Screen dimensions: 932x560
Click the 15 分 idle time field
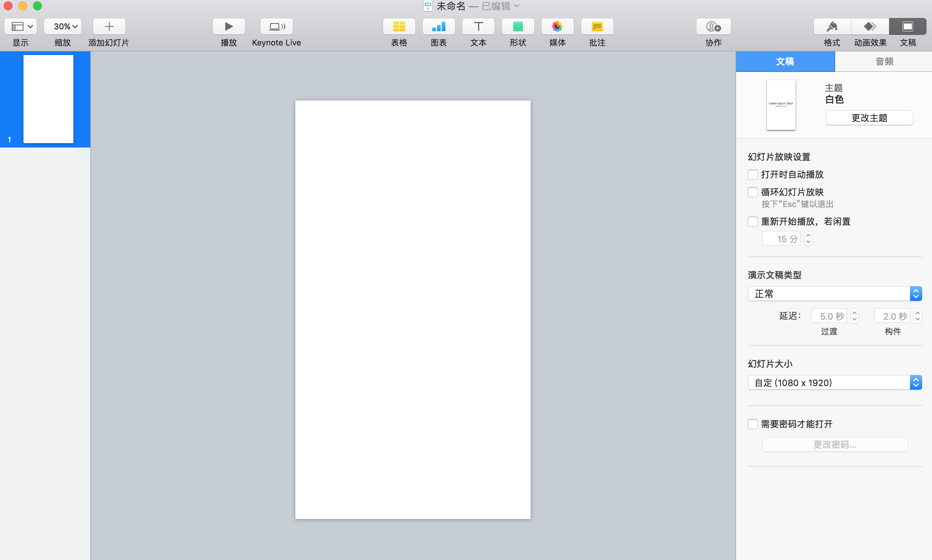pos(781,239)
